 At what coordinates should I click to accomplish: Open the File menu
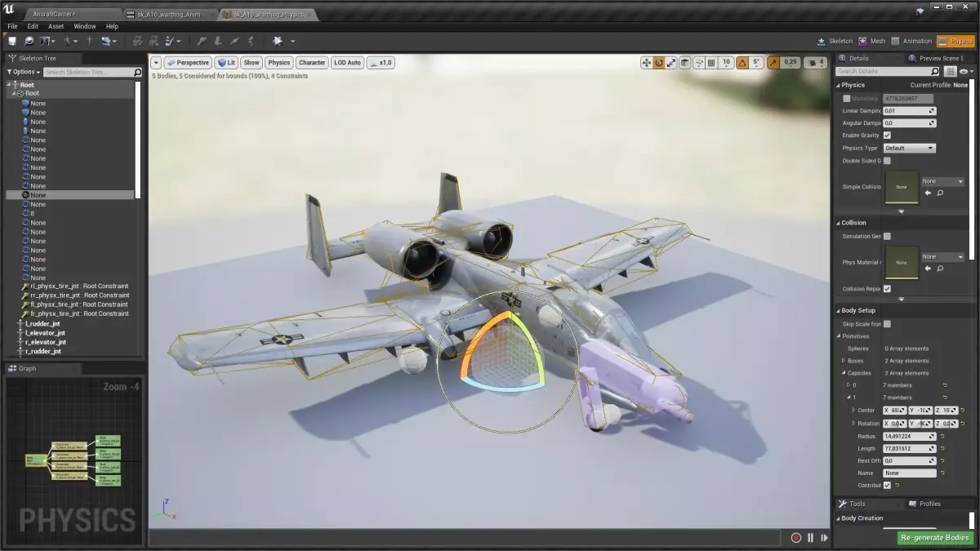[x=12, y=26]
